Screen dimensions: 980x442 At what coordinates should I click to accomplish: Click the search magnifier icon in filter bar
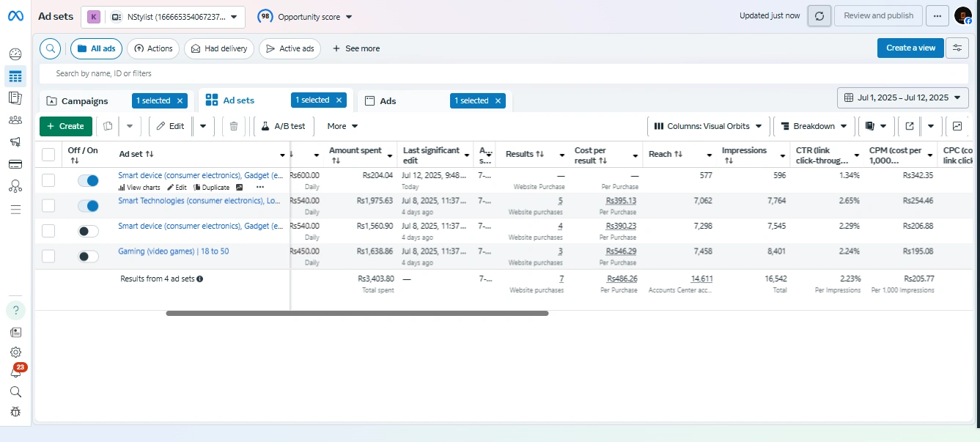pos(50,48)
